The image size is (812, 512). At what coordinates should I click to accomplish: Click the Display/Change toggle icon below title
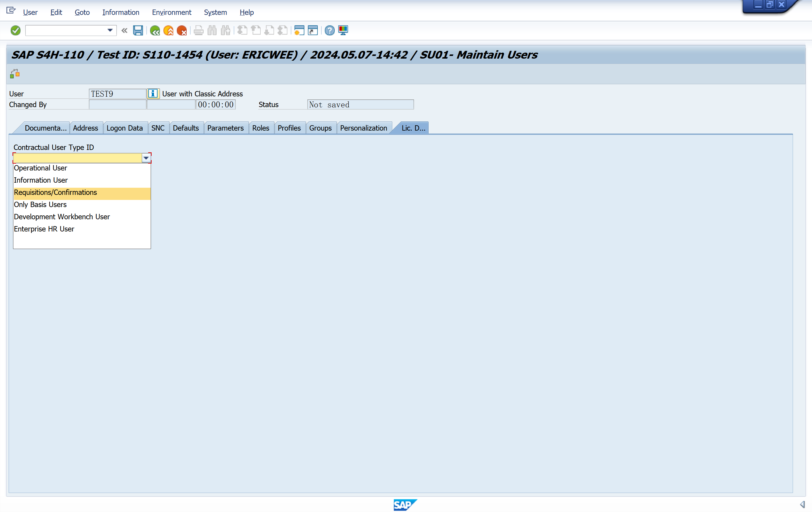(x=15, y=73)
